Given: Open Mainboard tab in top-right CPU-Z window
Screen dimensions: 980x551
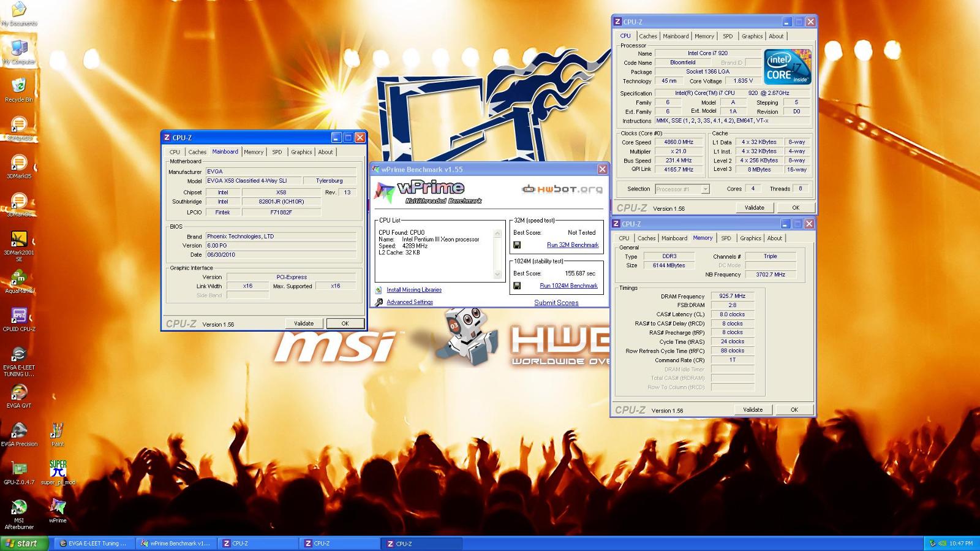Looking at the screenshot, I should 676,36.
